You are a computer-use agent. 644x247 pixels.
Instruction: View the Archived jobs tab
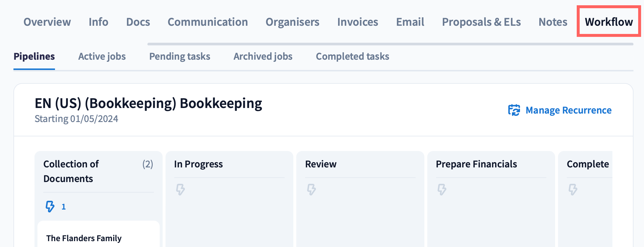pos(263,56)
